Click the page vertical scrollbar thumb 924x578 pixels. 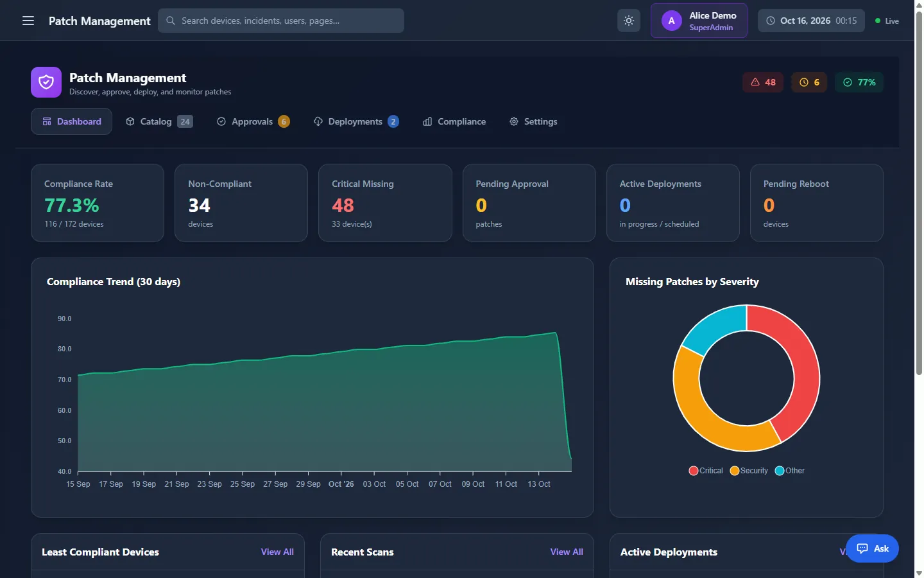point(919,193)
